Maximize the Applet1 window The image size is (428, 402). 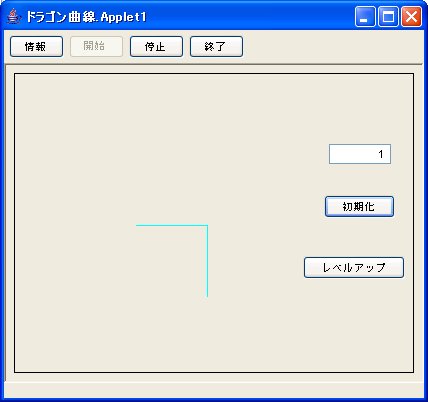[x=388, y=16]
